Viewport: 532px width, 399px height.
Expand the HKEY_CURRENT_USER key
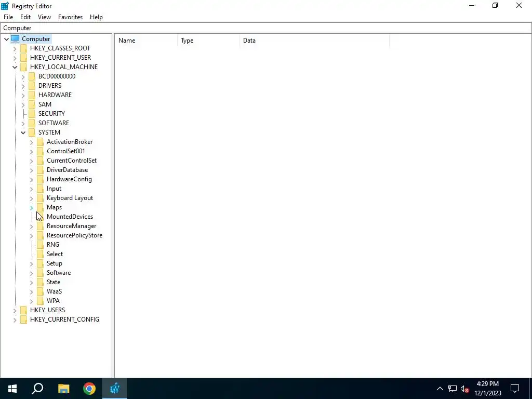tap(15, 58)
